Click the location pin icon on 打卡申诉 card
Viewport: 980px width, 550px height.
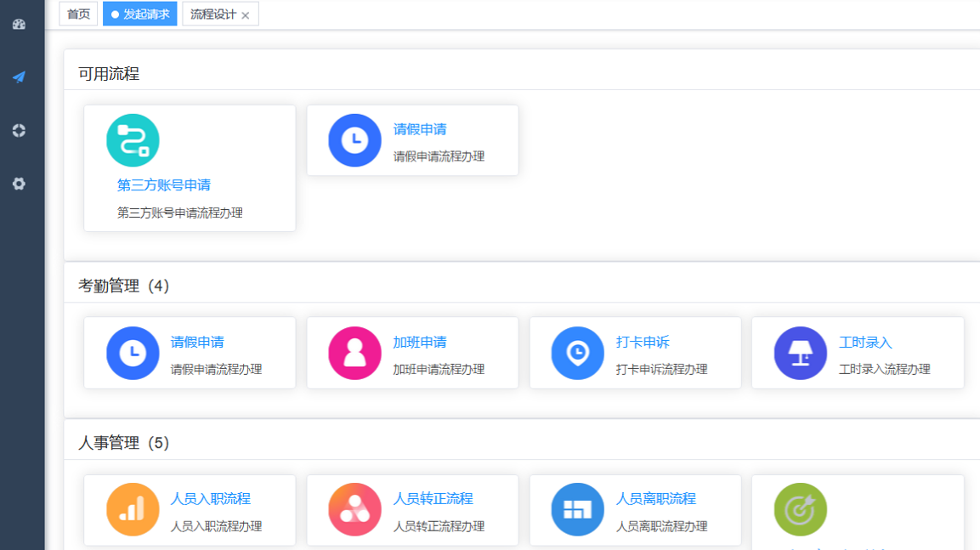tap(577, 353)
